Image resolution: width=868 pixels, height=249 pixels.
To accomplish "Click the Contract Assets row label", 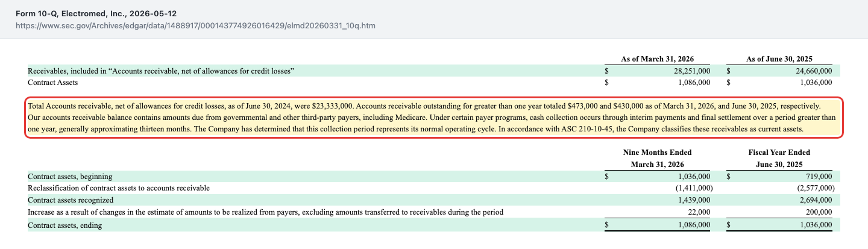I will click(53, 82).
